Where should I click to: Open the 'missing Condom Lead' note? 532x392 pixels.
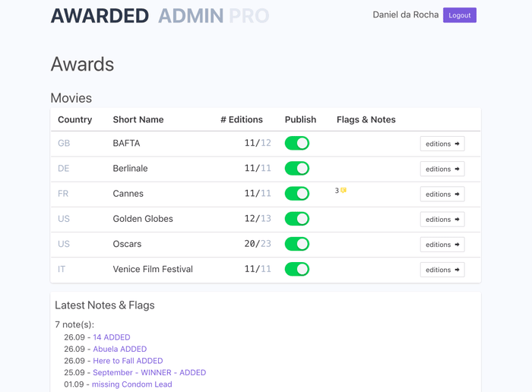click(x=132, y=384)
